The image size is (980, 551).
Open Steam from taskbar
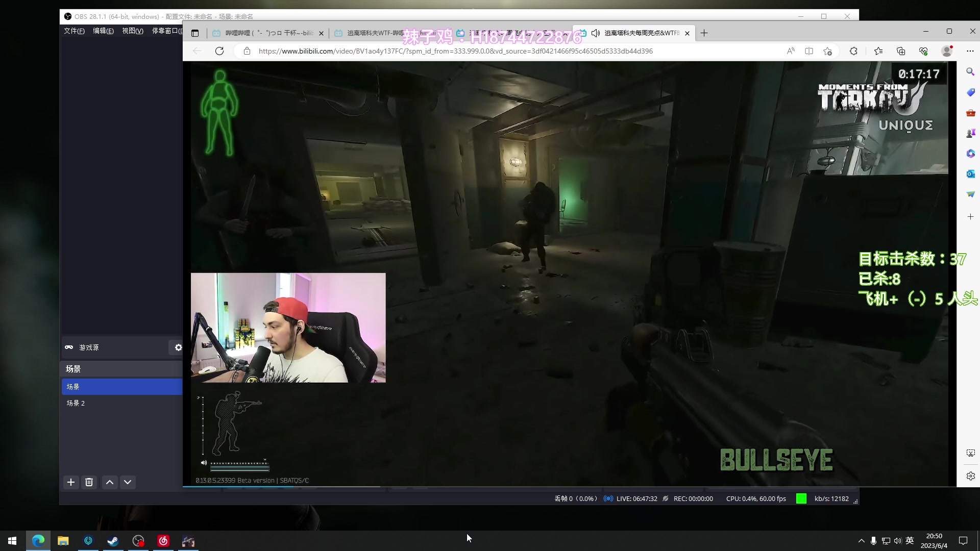(113, 541)
